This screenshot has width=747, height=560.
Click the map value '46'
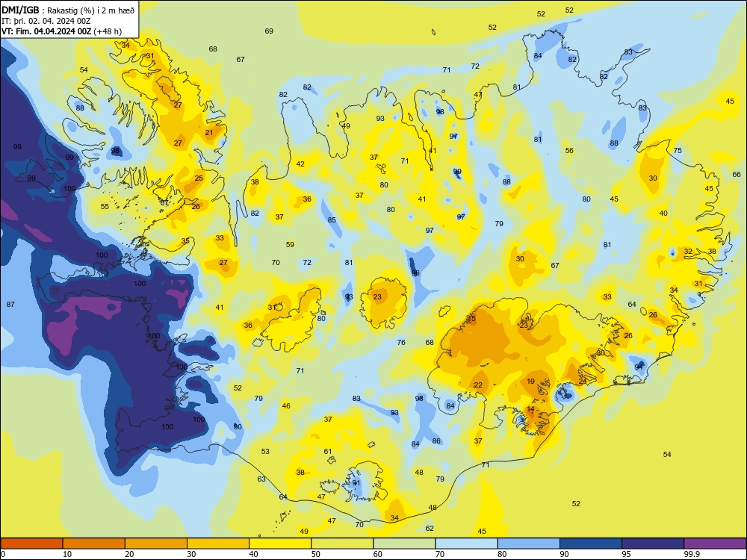pyautogui.click(x=286, y=406)
